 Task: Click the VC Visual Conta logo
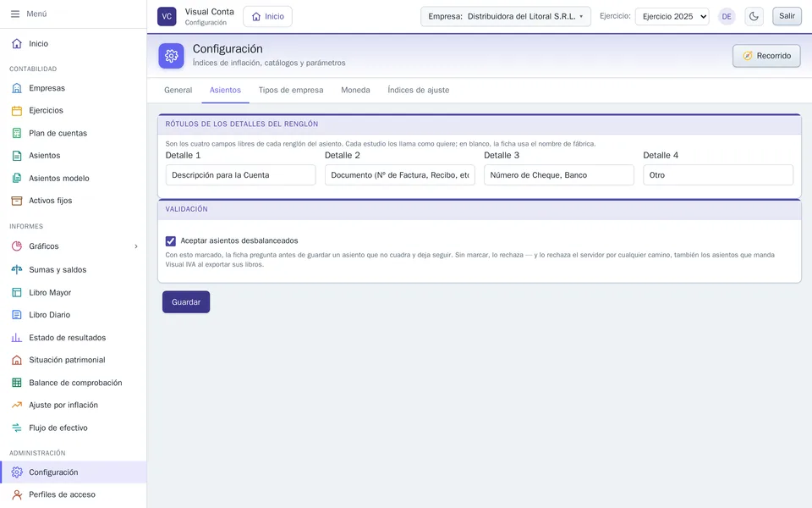point(167,16)
